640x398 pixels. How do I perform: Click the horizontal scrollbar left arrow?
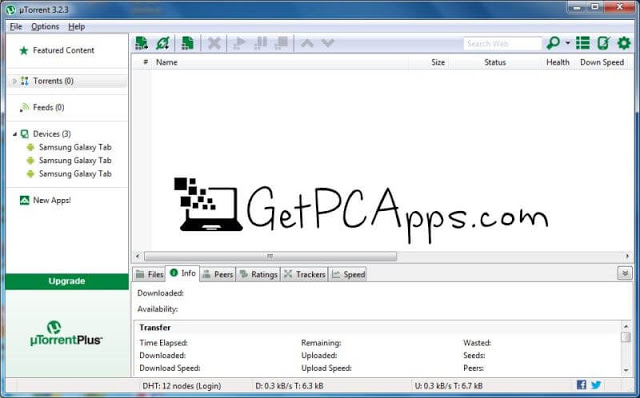138,256
